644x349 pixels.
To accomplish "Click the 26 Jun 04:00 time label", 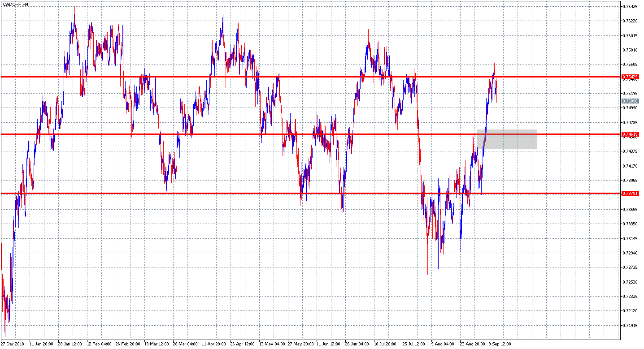I will click(357, 345).
